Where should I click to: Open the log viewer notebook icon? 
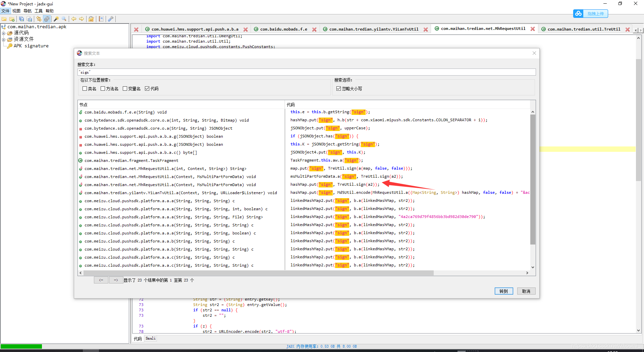point(101,19)
